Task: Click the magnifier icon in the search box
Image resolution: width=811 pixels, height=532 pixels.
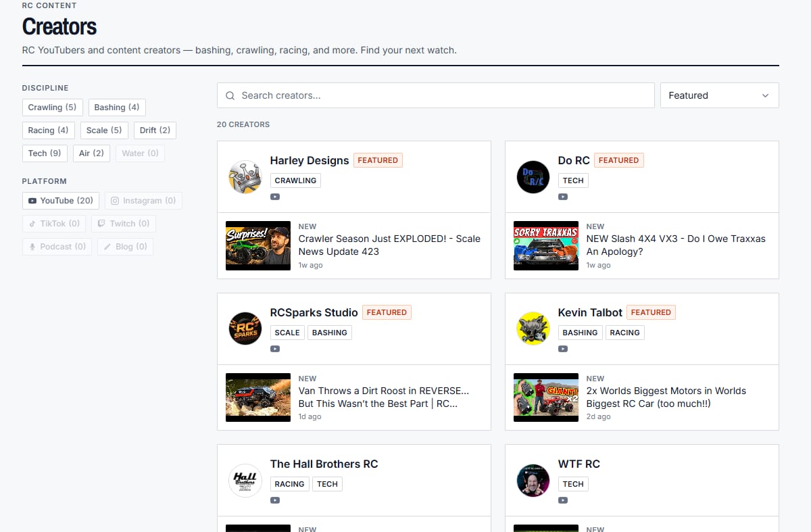Action: (x=230, y=95)
